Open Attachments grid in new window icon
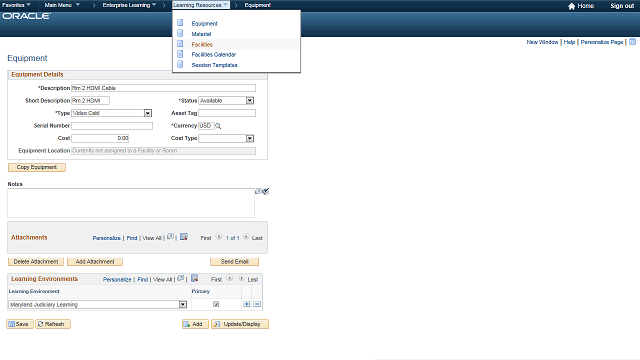The height and width of the screenshot is (360, 640). 171,236
